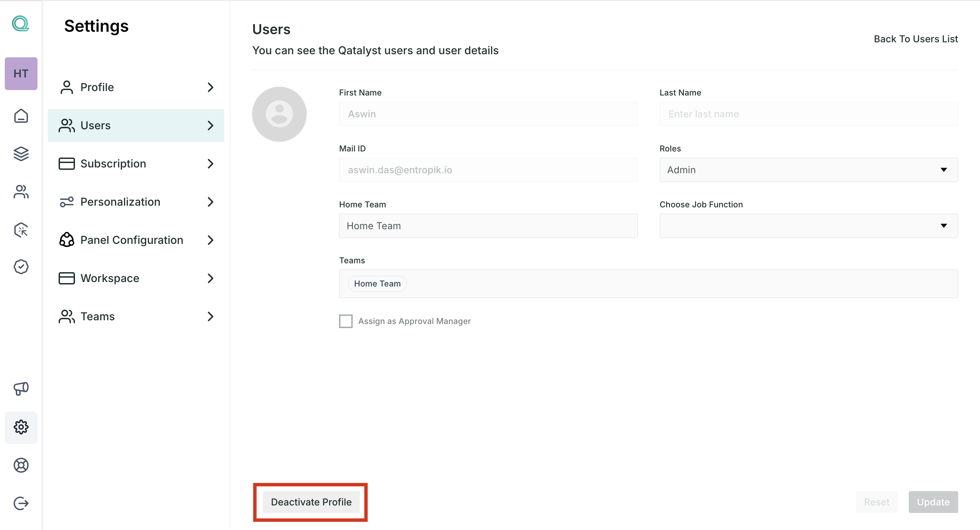The image size is (980, 530).
Task: Open the lifebuoy help icon
Action: tap(21, 465)
